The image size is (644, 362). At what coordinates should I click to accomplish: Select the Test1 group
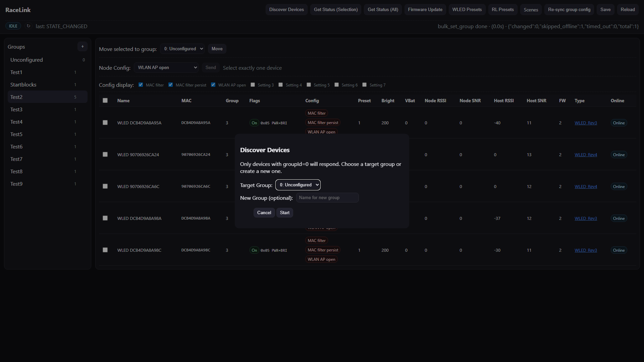click(x=47, y=72)
